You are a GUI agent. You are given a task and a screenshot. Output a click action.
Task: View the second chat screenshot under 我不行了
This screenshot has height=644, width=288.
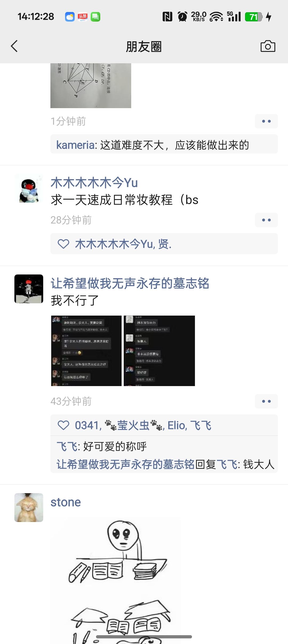159,351
